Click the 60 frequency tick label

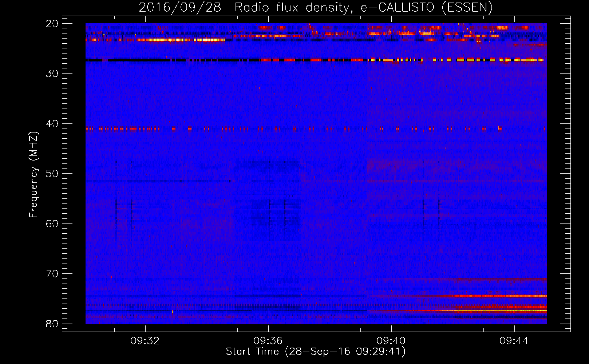click(52, 224)
